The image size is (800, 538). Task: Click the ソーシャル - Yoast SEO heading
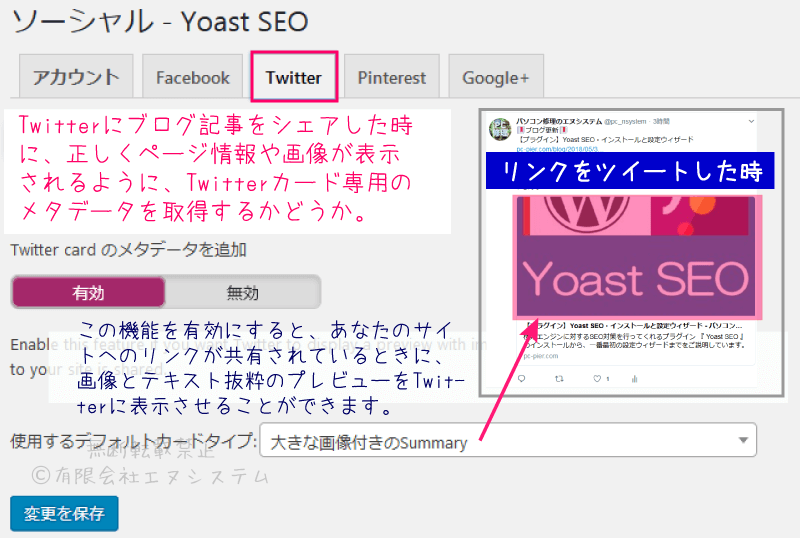(x=160, y=22)
